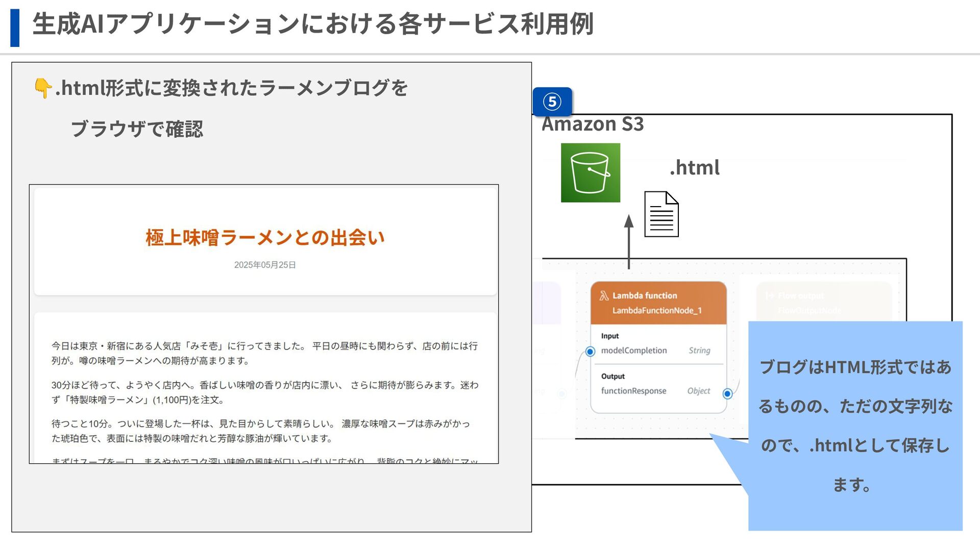Click the modelCompletion input connector dot
The width and height of the screenshot is (980, 551).
[590, 351]
